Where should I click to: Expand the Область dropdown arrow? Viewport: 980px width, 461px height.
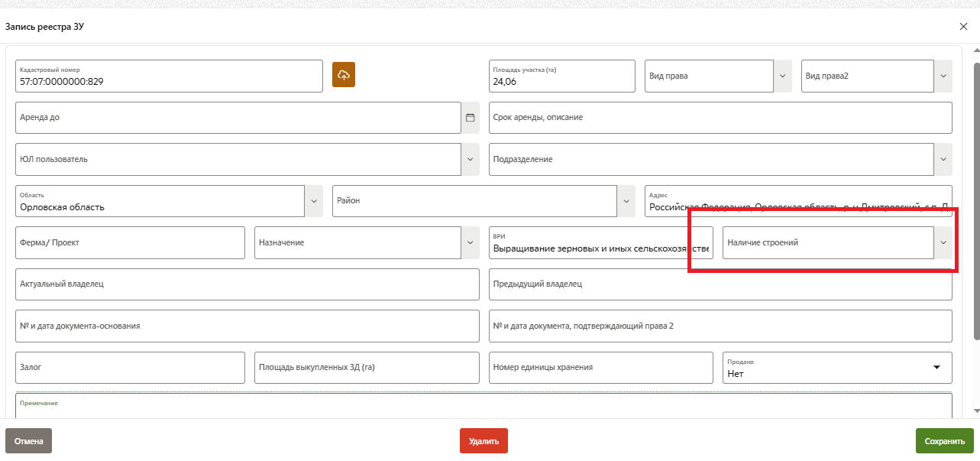[x=313, y=201]
